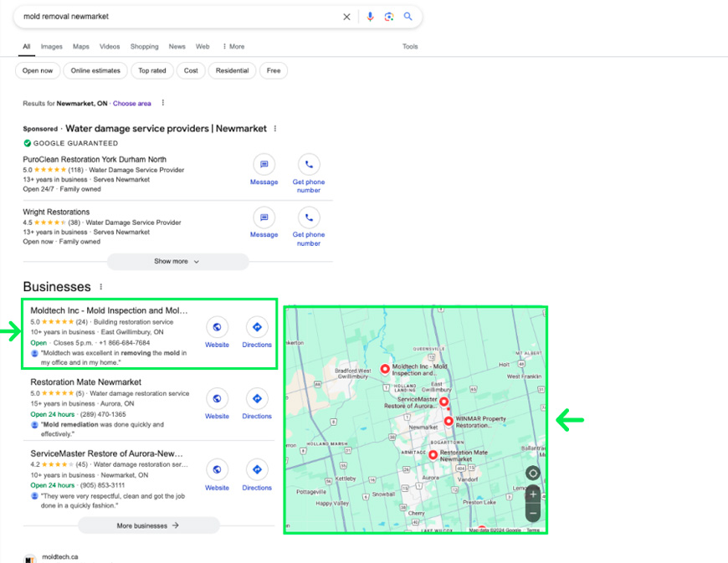Switch to the Maps tab

click(x=80, y=47)
